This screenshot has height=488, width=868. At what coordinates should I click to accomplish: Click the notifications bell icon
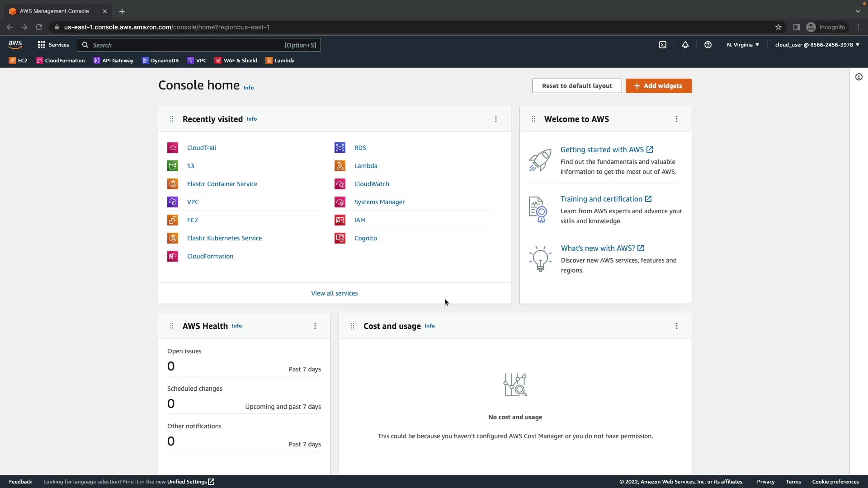click(685, 45)
